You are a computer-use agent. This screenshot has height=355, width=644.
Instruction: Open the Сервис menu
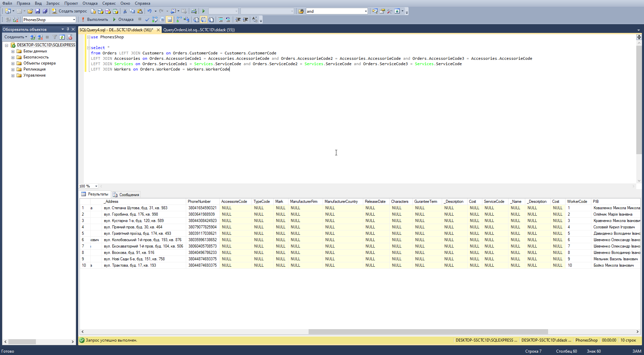pos(109,3)
